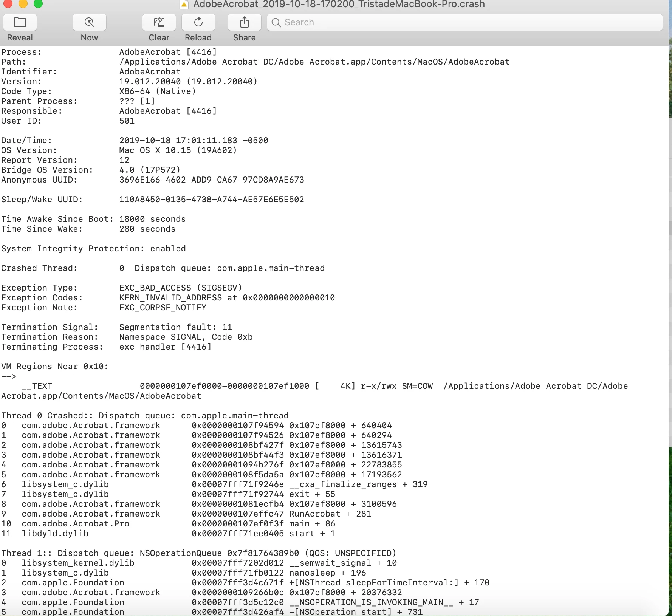Click System Integrity Protection: enabled

(94, 249)
